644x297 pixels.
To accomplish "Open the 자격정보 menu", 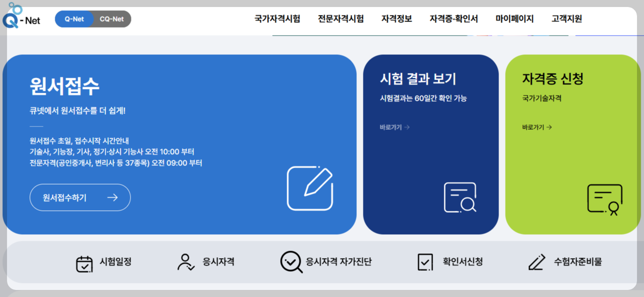I will 396,18.
